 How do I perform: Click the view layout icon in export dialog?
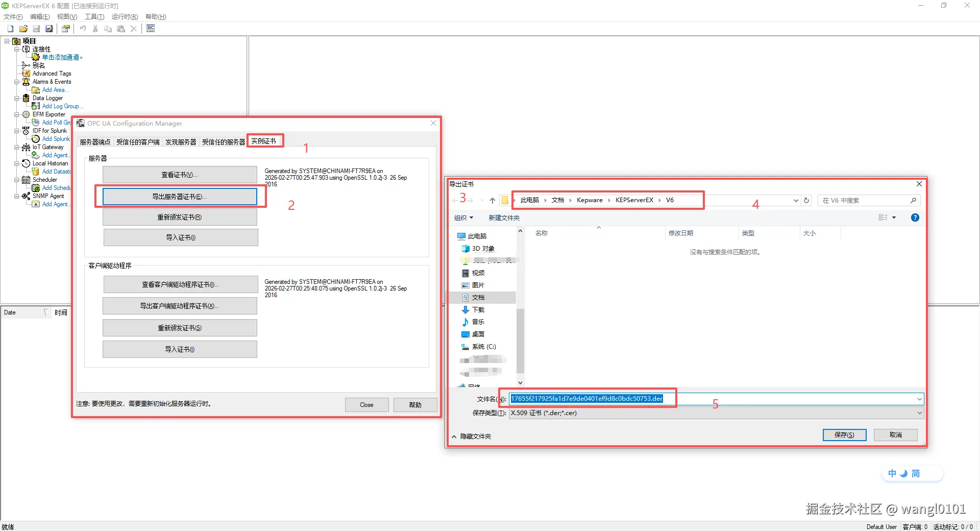[x=883, y=218]
